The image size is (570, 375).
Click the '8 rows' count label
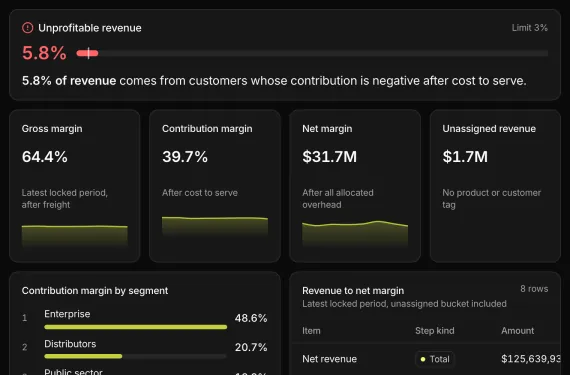(x=534, y=289)
